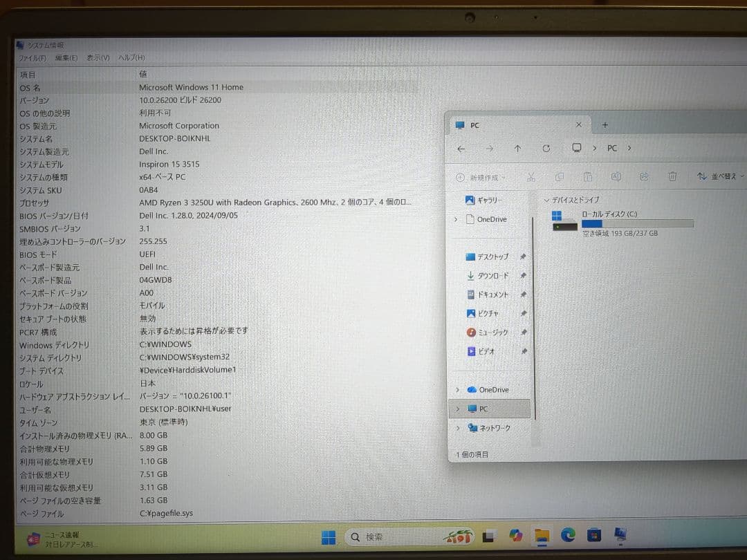Unpin ドキュメント using its pin icon

tap(523, 295)
